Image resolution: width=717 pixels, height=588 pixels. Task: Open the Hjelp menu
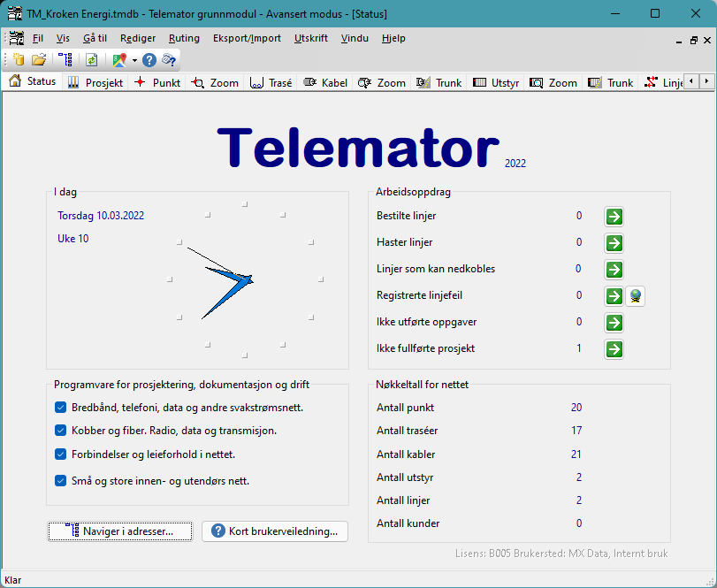(393, 38)
